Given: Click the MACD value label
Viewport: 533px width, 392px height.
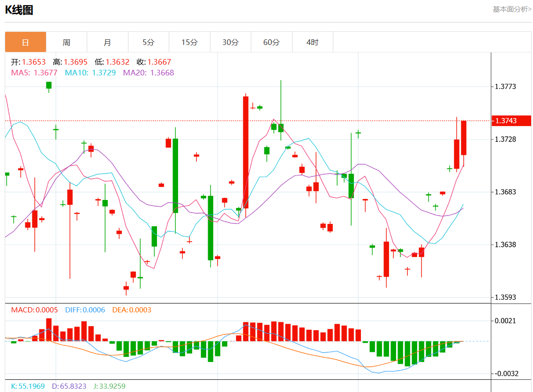Looking at the screenshot, I should (34, 310).
